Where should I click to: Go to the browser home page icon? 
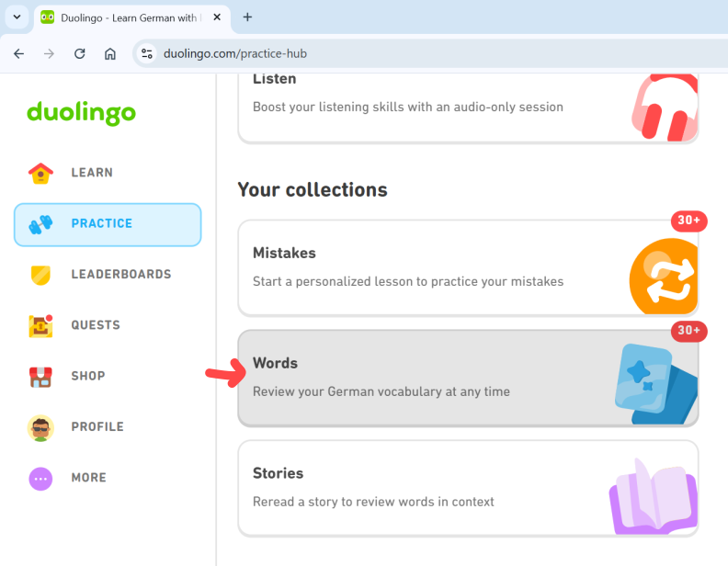tap(110, 54)
